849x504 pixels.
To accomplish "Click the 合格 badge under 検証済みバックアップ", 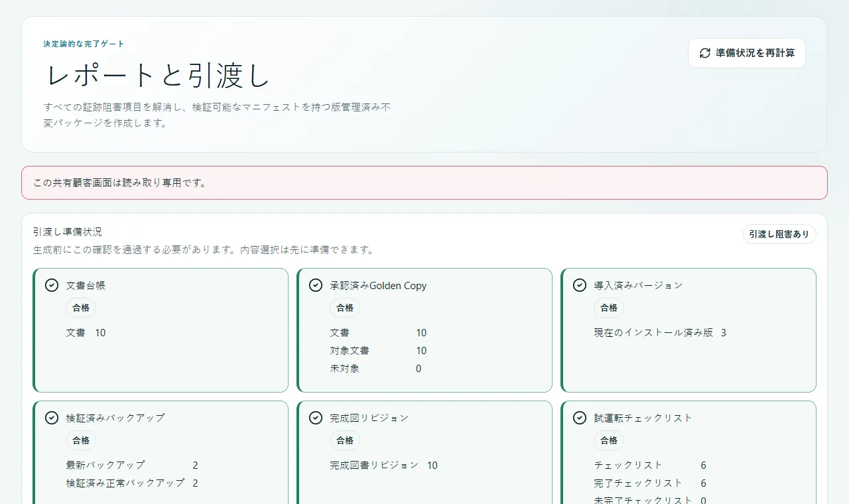I will 81,440.
